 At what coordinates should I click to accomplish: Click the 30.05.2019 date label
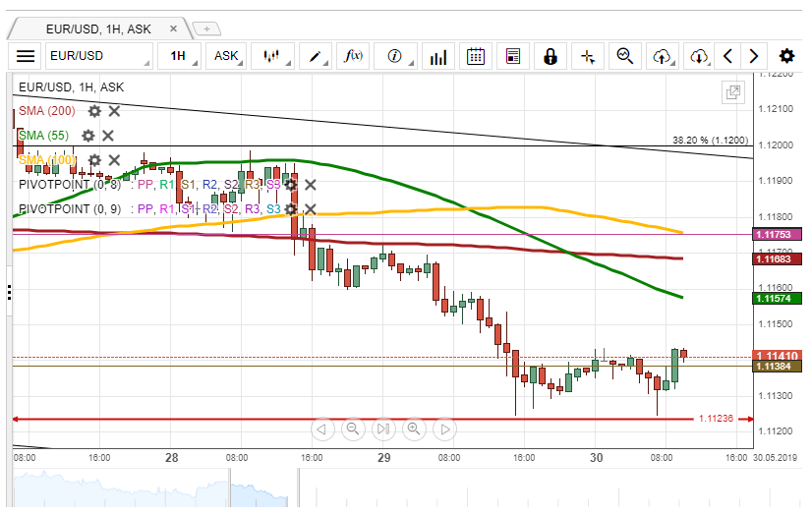pos(776,458)
